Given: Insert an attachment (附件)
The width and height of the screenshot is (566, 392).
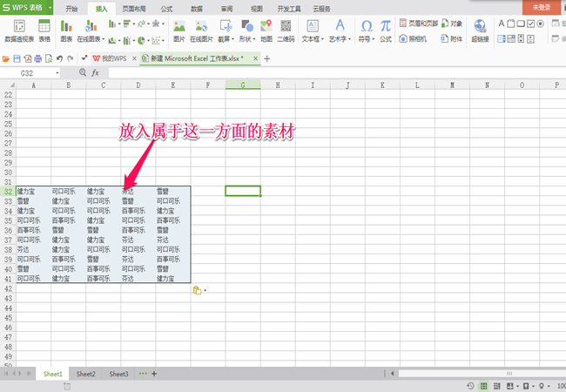Looking at the screenshot, I should [452, 38].
